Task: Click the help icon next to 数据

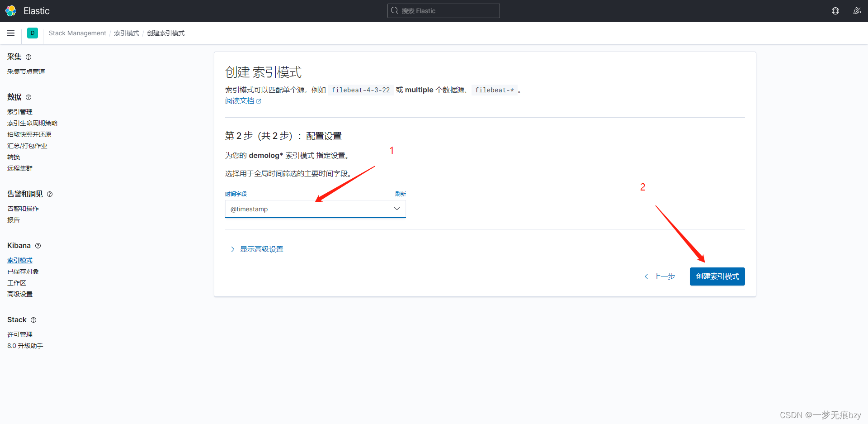Action: [28, 97]
